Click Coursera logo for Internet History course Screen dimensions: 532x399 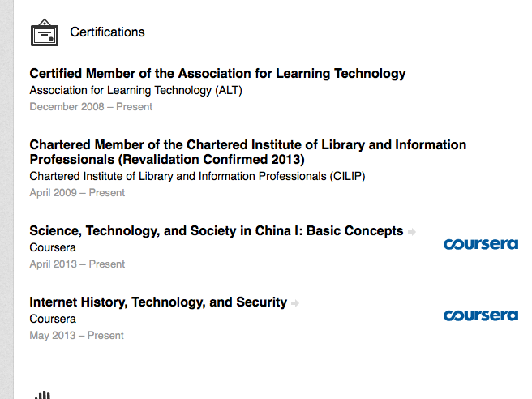click(480, 315)
